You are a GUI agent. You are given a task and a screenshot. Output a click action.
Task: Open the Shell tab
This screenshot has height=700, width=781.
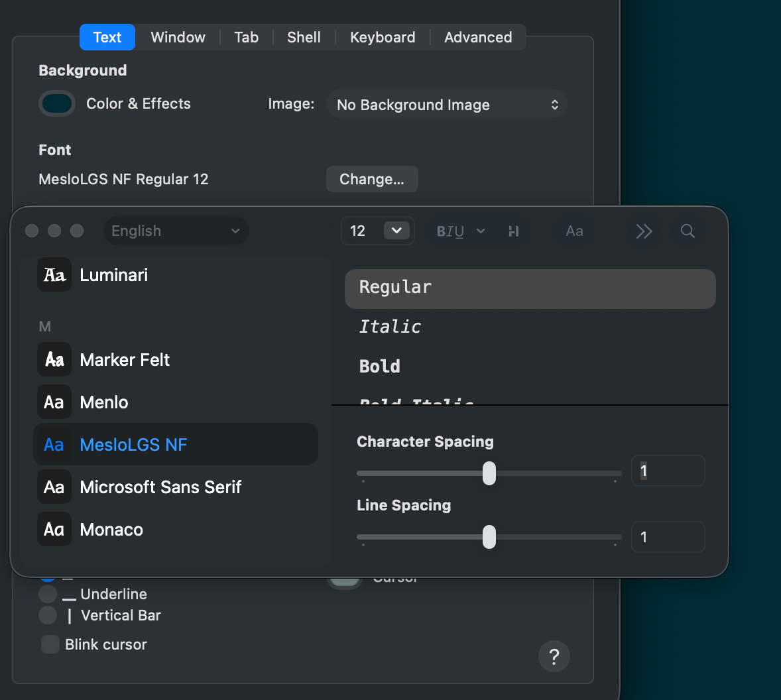click(x=304, y=37)
